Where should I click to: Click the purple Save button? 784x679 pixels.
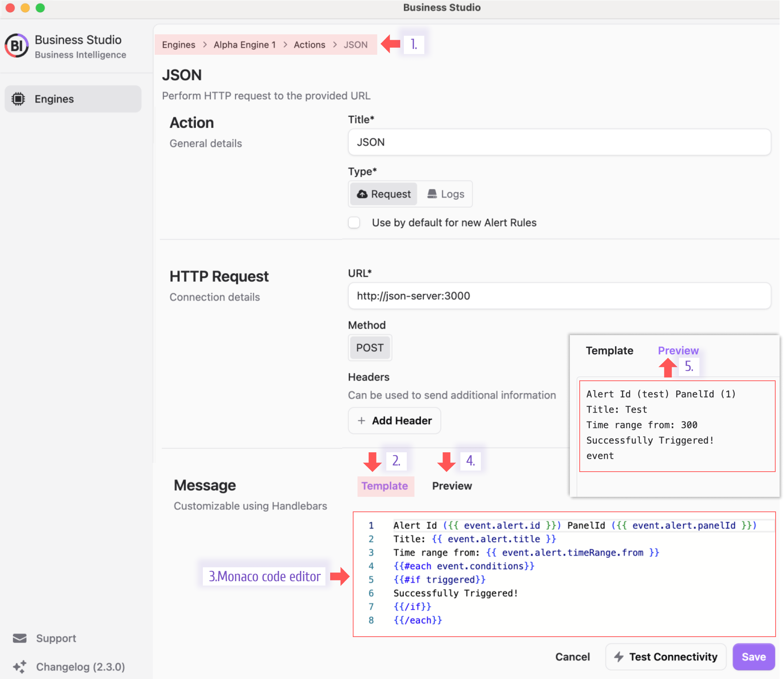click(x=754, y=657)
